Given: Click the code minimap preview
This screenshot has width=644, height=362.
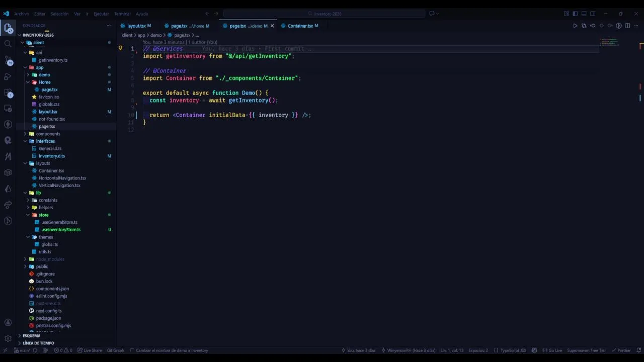Looking at the screenshot, I should tap(609, 43).
